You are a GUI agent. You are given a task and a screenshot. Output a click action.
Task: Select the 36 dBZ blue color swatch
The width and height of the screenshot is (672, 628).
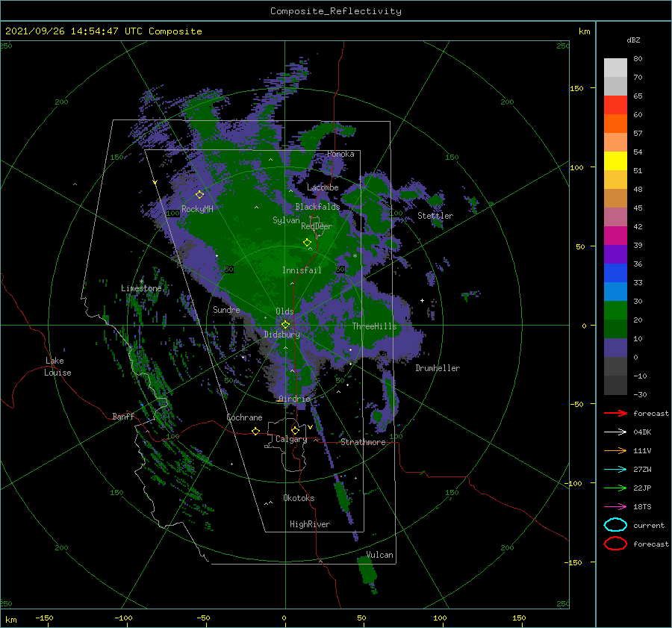[x=615, y=273]
